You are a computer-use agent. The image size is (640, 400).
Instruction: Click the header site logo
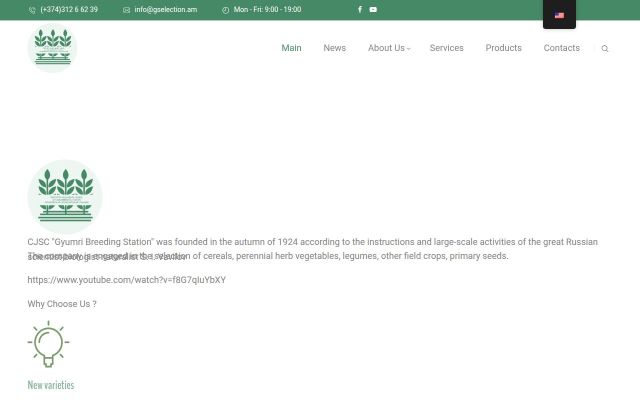click(52, 48)
